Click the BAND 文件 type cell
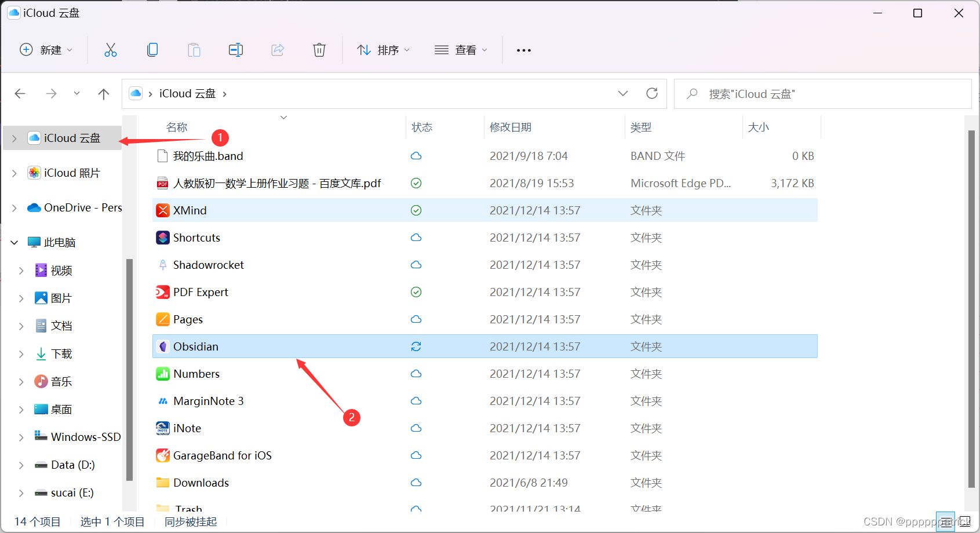 [658, 156]
